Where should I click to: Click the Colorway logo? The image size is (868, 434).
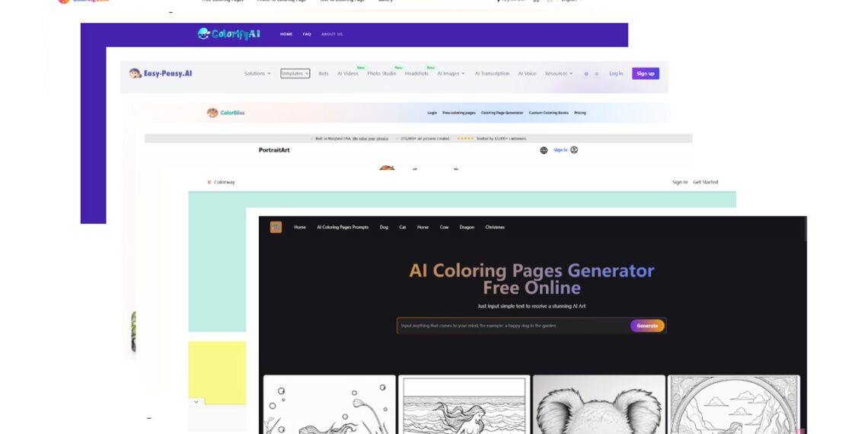[x=221, y=182]
